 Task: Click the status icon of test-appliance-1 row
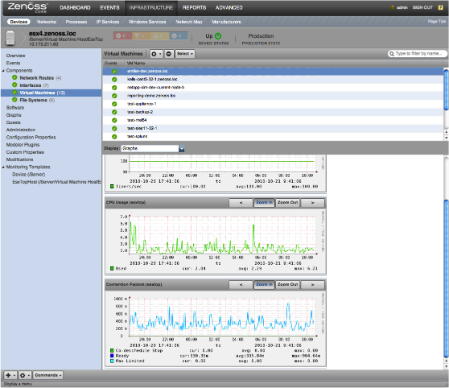[x=114, y=104]
